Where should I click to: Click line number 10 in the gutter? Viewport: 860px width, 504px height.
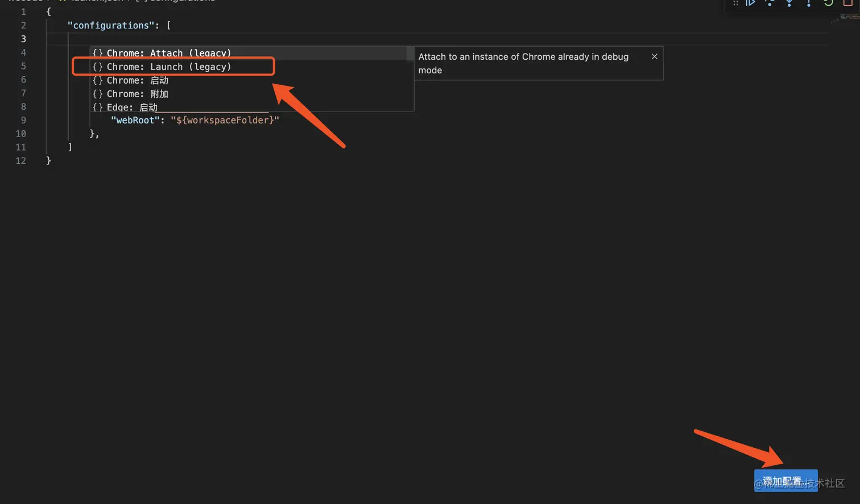21,134
